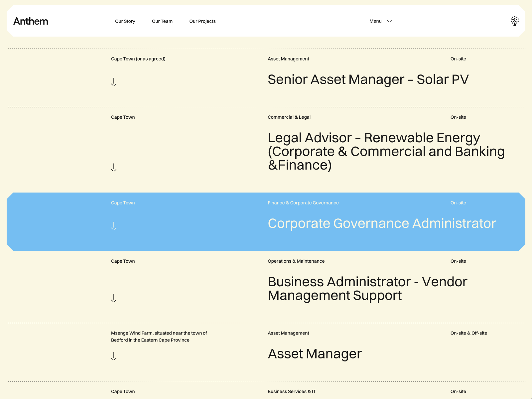This screenshot has height=399, width=532.
Task: Click down arrow under Legal Advisor listing
Action: 114,167
